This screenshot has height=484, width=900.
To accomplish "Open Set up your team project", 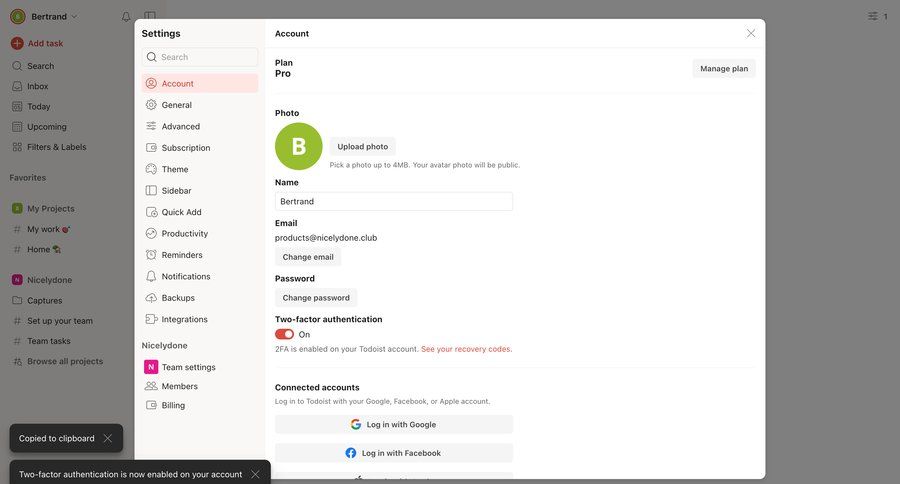I will tap(60, 321).
